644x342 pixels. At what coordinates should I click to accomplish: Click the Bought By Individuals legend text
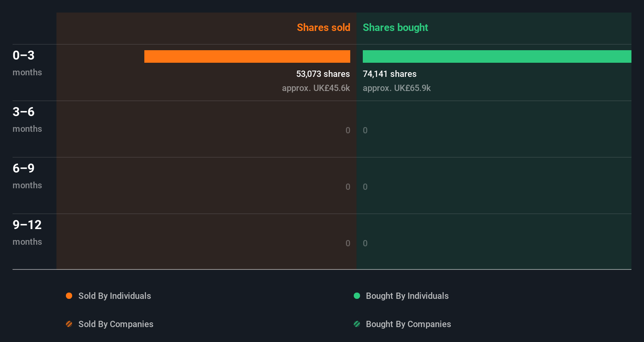pos(407,296)
